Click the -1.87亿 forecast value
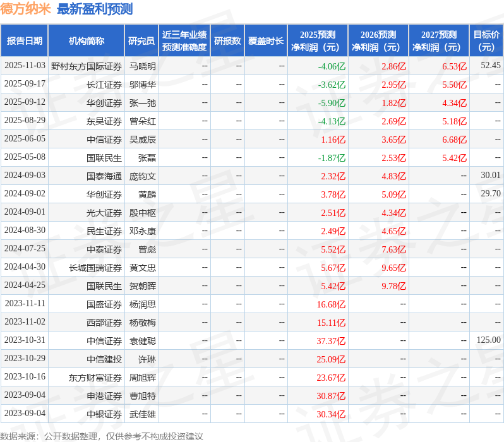The image size is (504, 442). point(332,158)
